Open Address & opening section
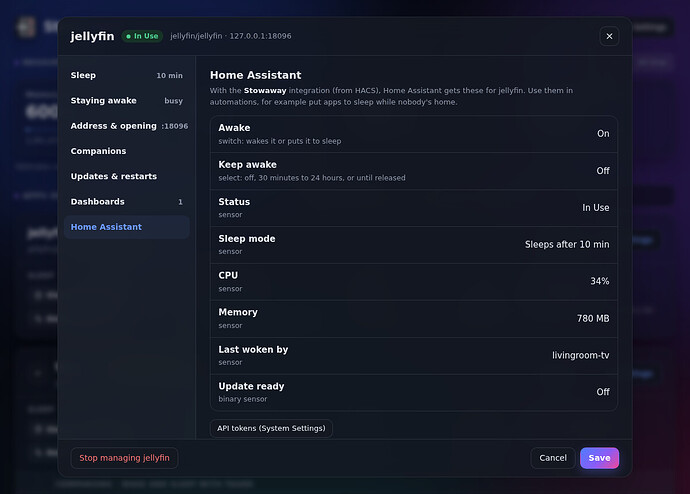The image size is (690, 494). pos(127,126)
